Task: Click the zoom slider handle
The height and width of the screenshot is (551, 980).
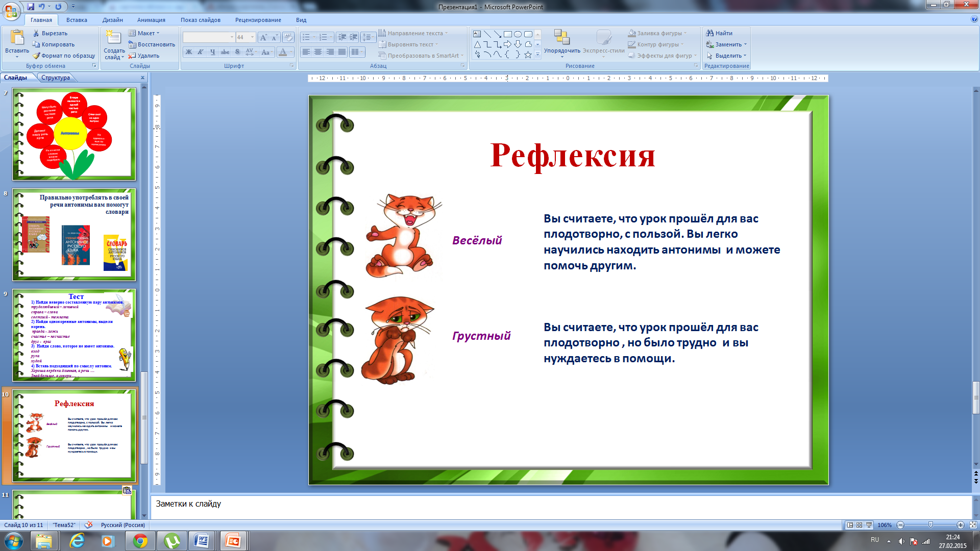Action: point(930,525)
